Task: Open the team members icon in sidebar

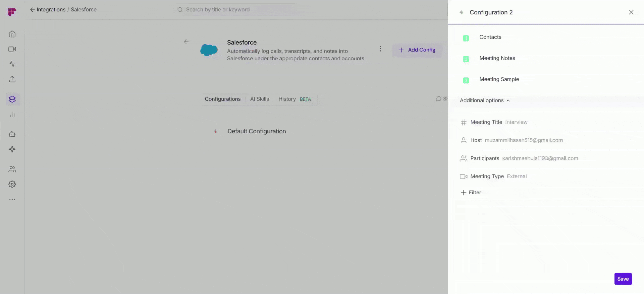Action: point(12,169)
